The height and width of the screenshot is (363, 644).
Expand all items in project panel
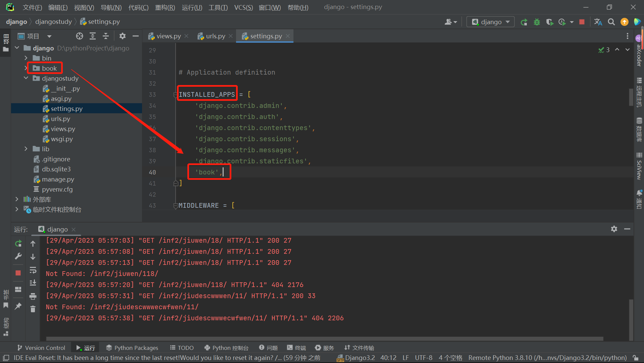(x=93, y=36)
